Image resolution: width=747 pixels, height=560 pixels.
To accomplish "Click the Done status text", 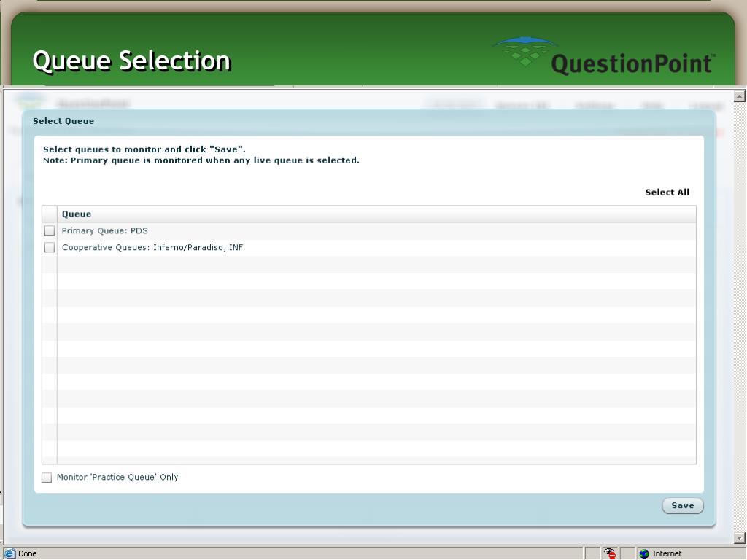I will pos(27,553).
